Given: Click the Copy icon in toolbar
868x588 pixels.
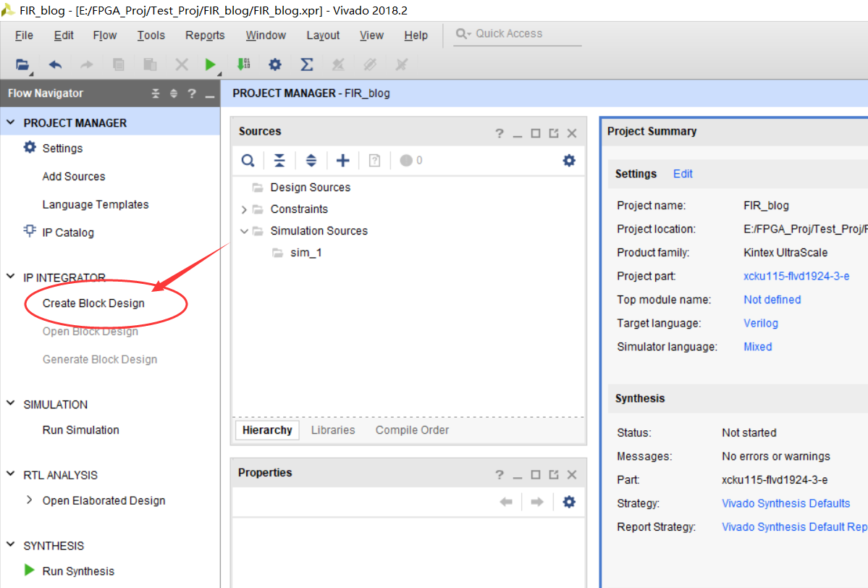Looking at the screenshot, I should click(119, 64).
